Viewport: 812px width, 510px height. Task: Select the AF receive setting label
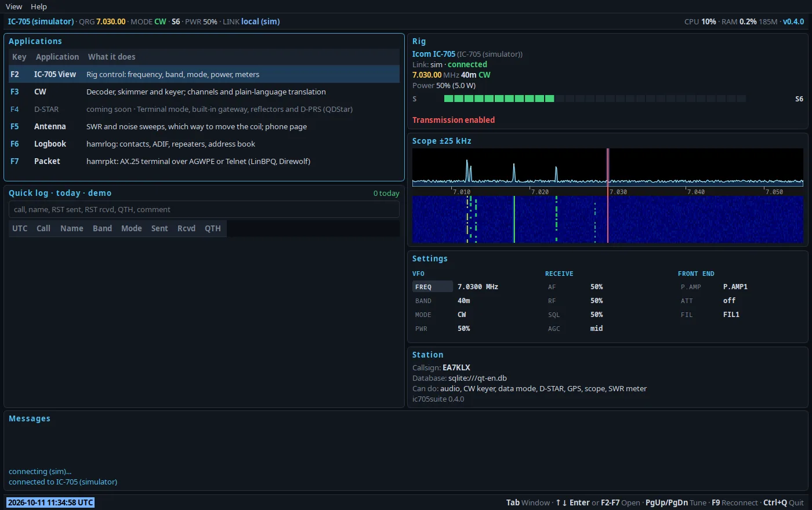[x=552, y=287]
